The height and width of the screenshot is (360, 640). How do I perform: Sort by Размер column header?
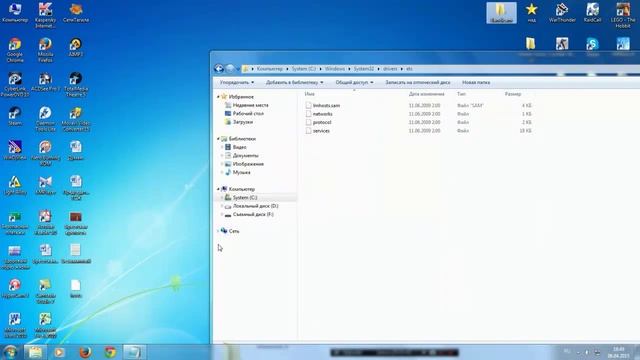pyautogui.click(x=513, y=94)
